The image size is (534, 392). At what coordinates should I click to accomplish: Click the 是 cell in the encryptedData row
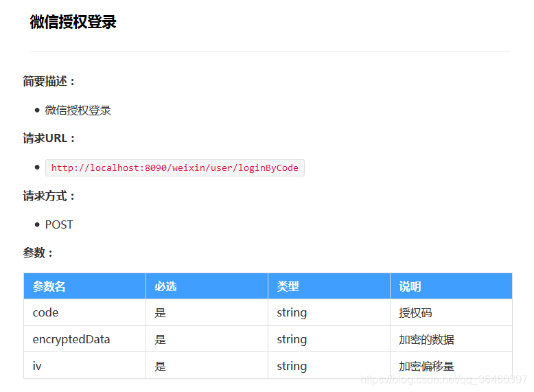click(x=207, y=339)
